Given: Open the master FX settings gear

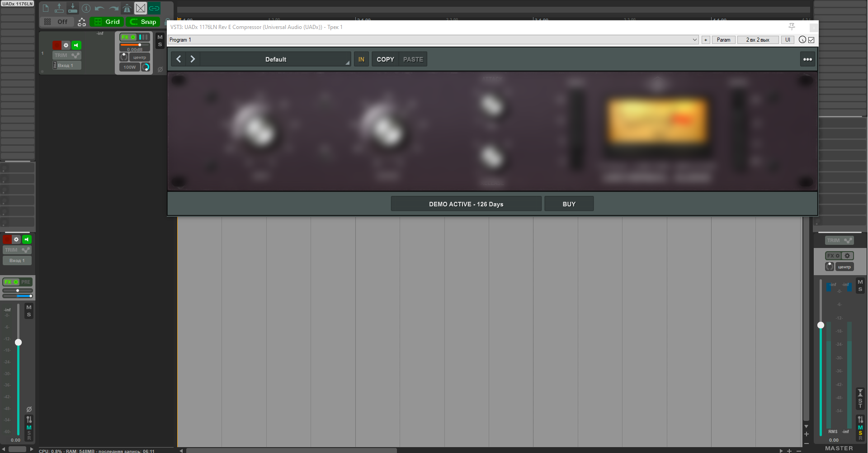Looking at the screenshot, I should 848,256.
